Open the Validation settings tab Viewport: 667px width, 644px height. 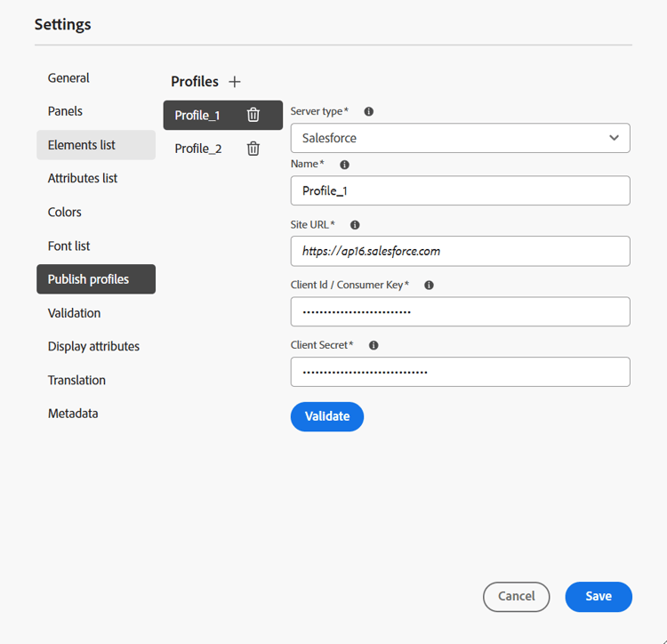tap(74, 313)
